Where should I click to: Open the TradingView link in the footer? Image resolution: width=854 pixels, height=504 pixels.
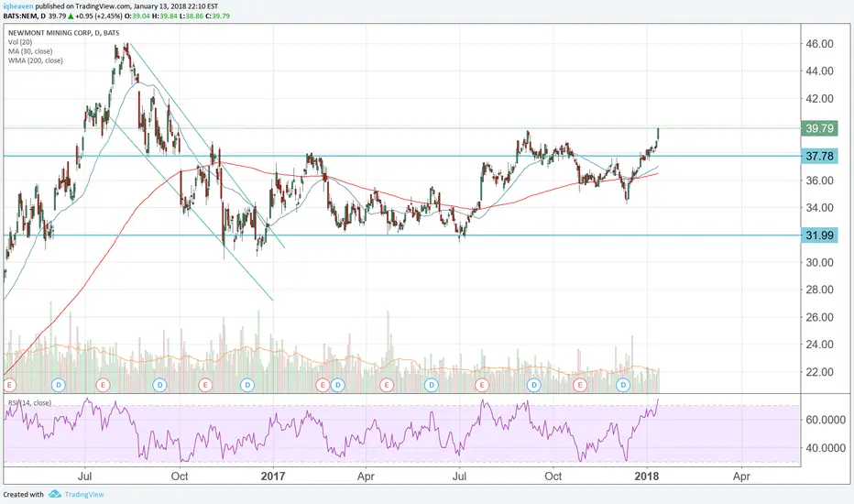click(x=84, y=495)
